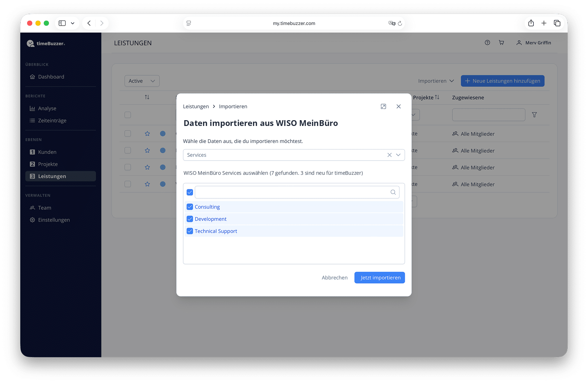Go back with the browser back arrow
The image size is (588, 384).
(89, 23)
